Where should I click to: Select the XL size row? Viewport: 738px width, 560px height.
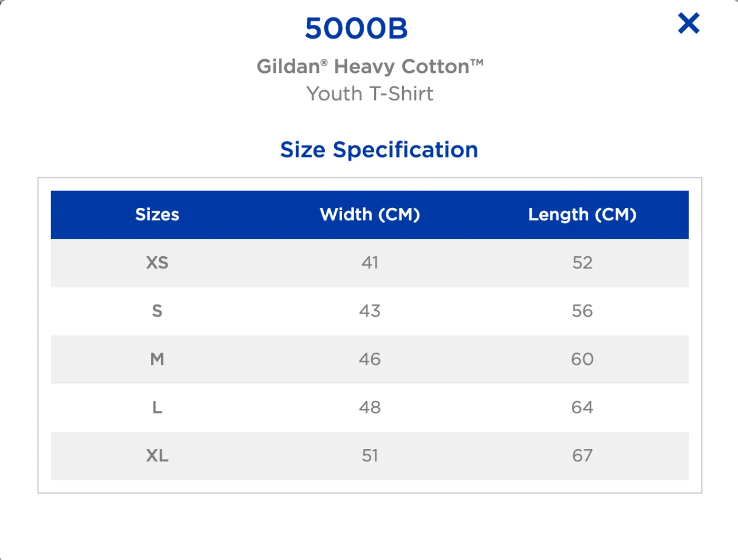tap(157, 456)
